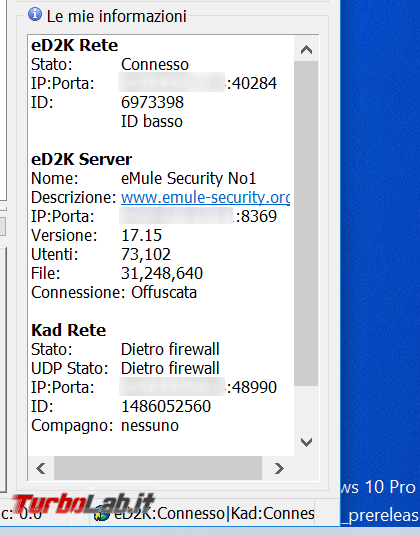Click the Utenti value 73,102

(x=146, y=255)
